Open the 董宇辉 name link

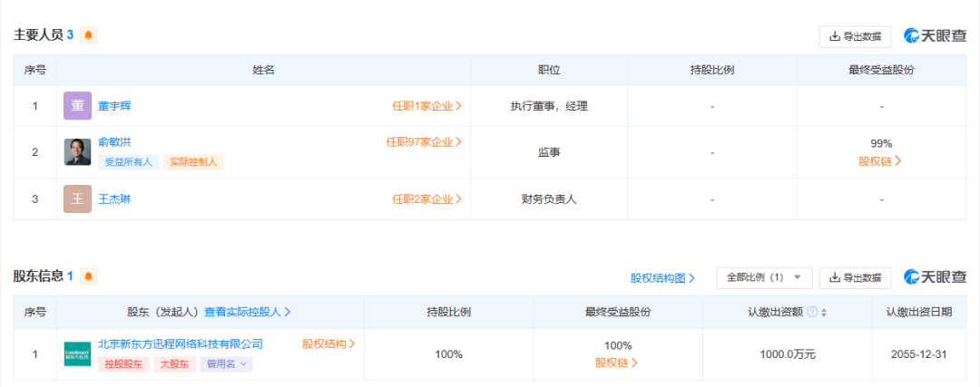point(115,106)
